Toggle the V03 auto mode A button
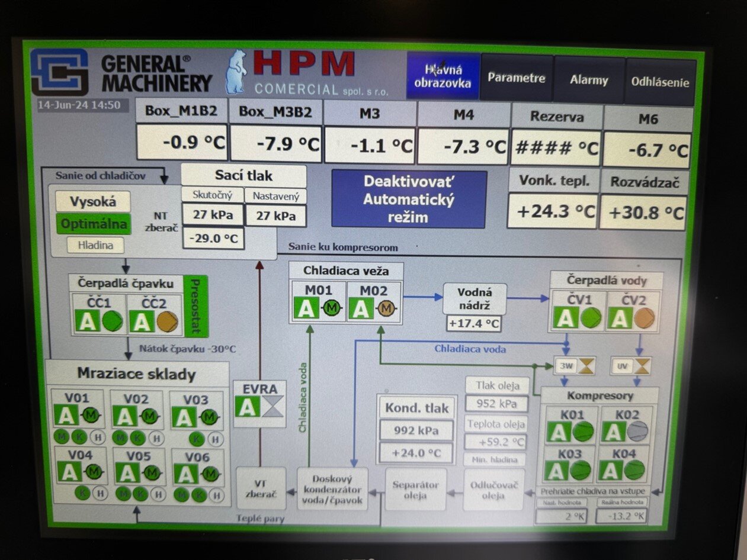 tap(184, 417)
